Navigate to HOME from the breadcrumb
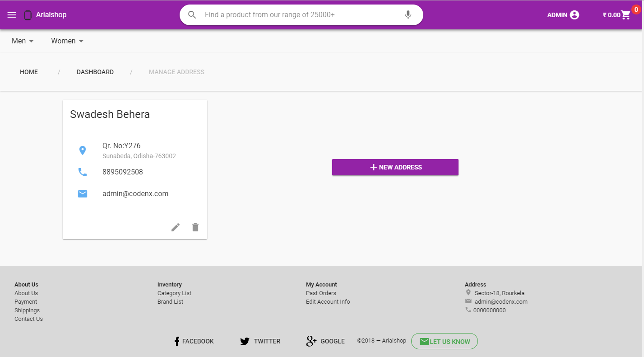The image size is (644, 357). 28,72
